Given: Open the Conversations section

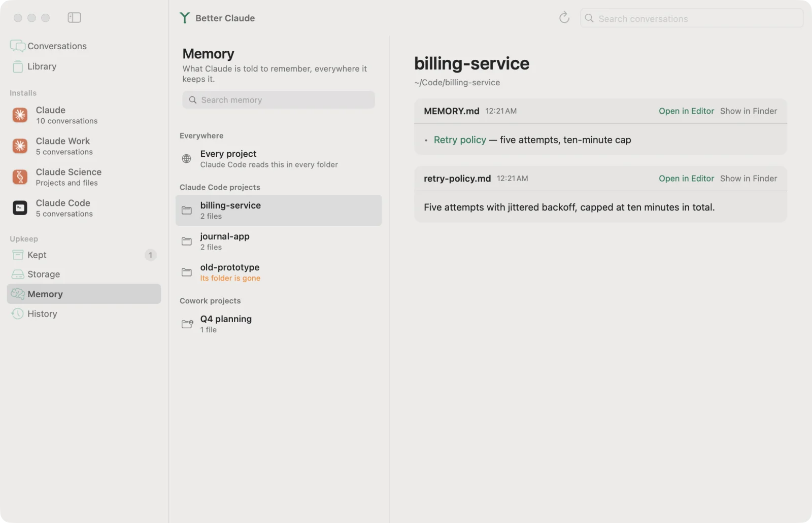Looking at the screenshot, I should coord(84,46).
